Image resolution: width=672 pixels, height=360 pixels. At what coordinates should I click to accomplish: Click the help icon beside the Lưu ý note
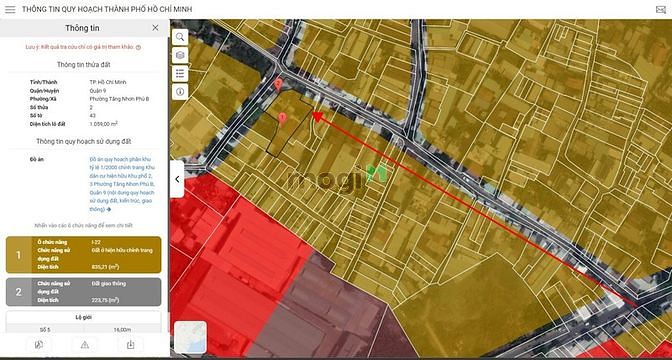(138, 48)
